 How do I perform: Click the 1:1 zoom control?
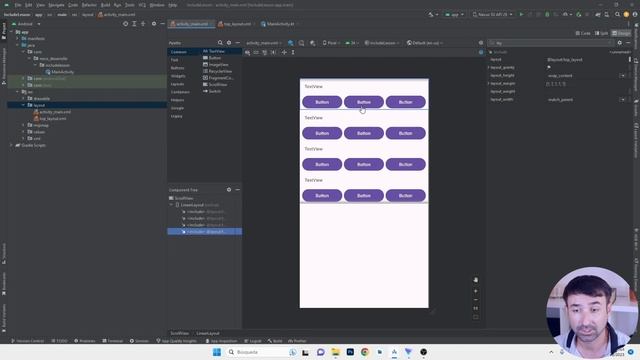pos(476,308)
